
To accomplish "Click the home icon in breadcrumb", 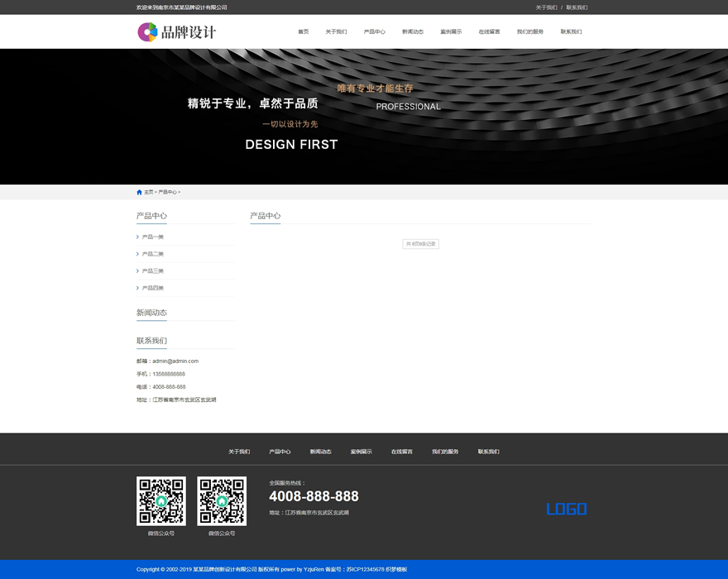I will [139, 192].
